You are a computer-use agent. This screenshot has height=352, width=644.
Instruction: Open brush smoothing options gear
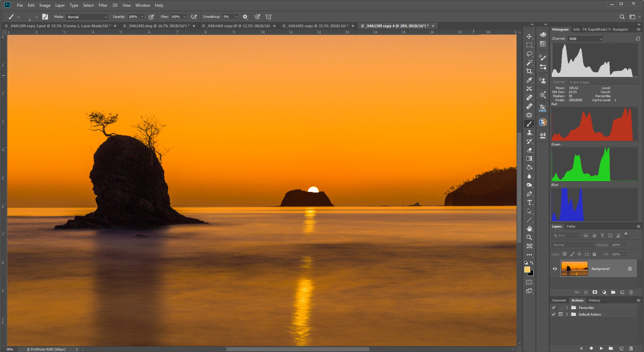[x=245, y=17]
